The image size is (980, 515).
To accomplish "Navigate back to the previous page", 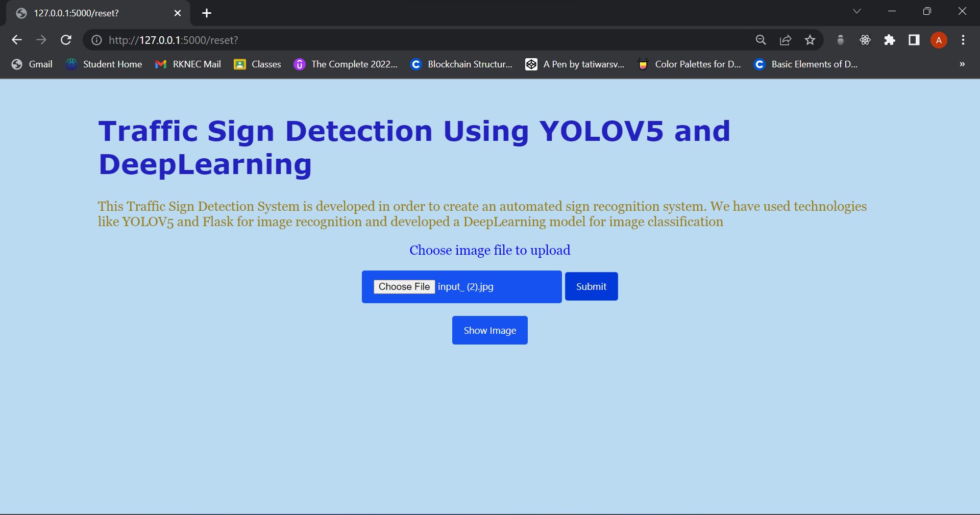I will click(x=17, y=40).
